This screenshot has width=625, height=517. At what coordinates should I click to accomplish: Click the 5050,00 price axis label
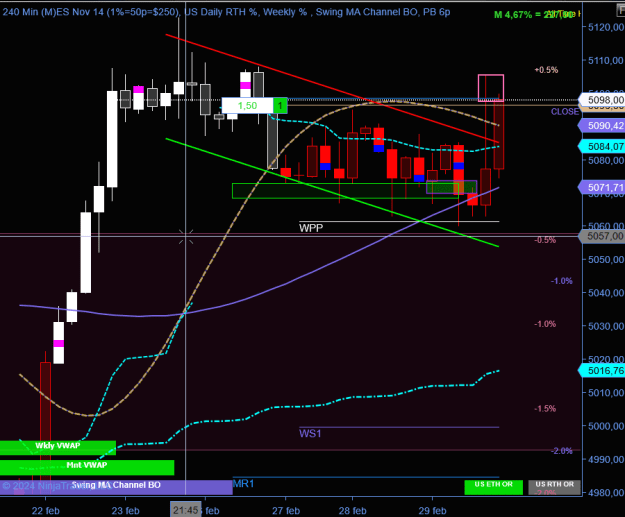606,260
